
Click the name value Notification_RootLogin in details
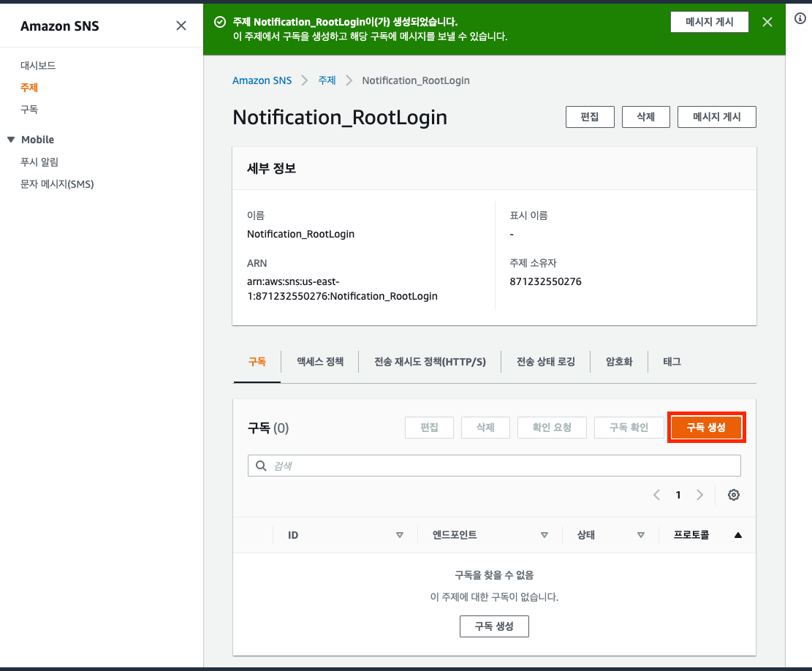301,234
